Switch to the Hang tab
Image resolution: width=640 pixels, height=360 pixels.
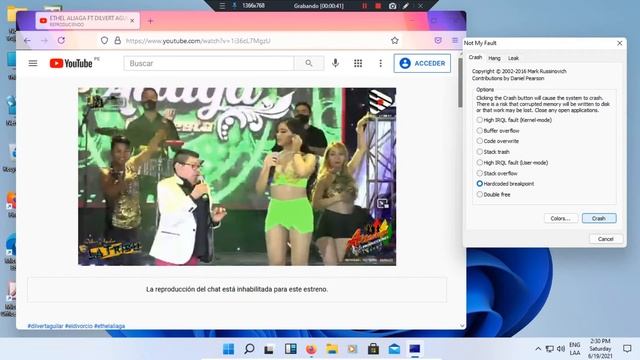click(494, 58)
